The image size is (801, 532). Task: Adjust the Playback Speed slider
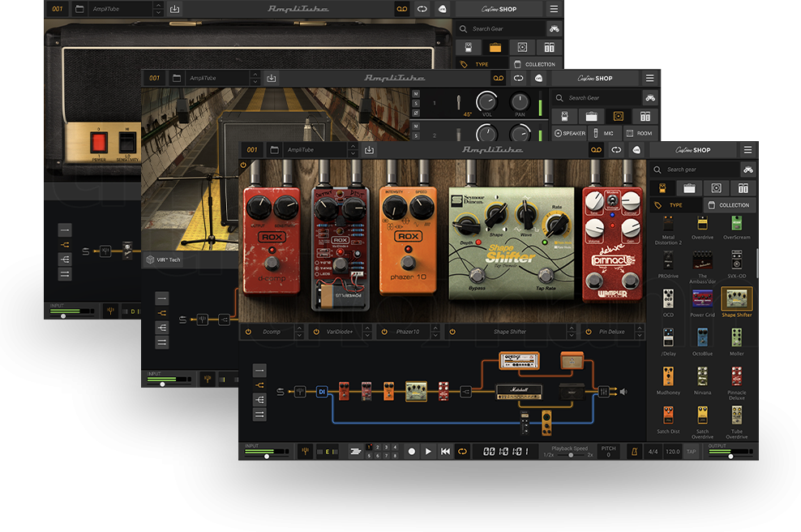pyautogui.click(x=571, y=455)
